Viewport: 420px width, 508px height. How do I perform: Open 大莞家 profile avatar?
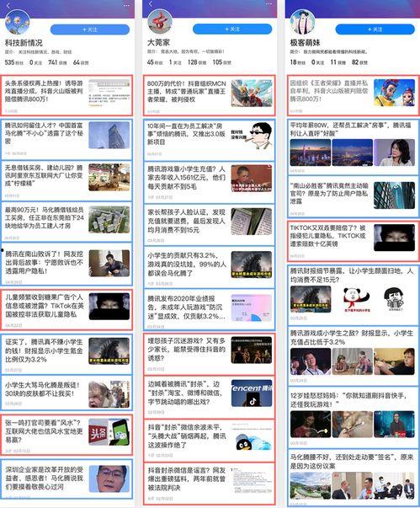point(160,21)
